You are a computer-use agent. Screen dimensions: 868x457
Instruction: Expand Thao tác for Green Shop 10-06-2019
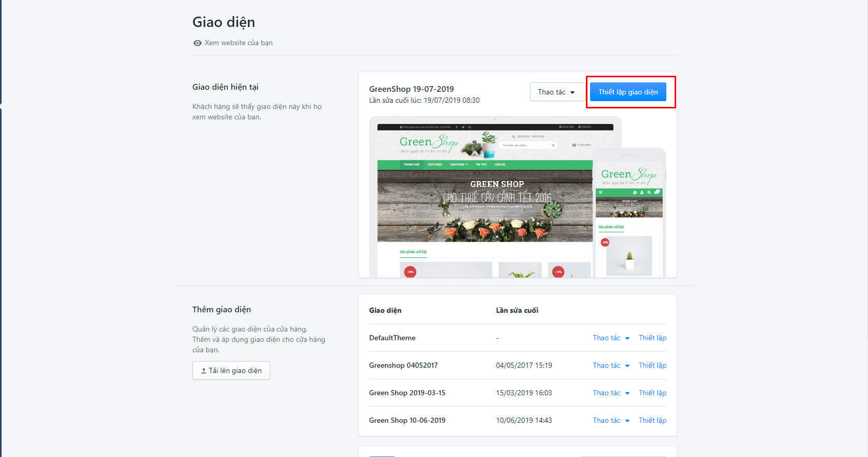[611, 420]
